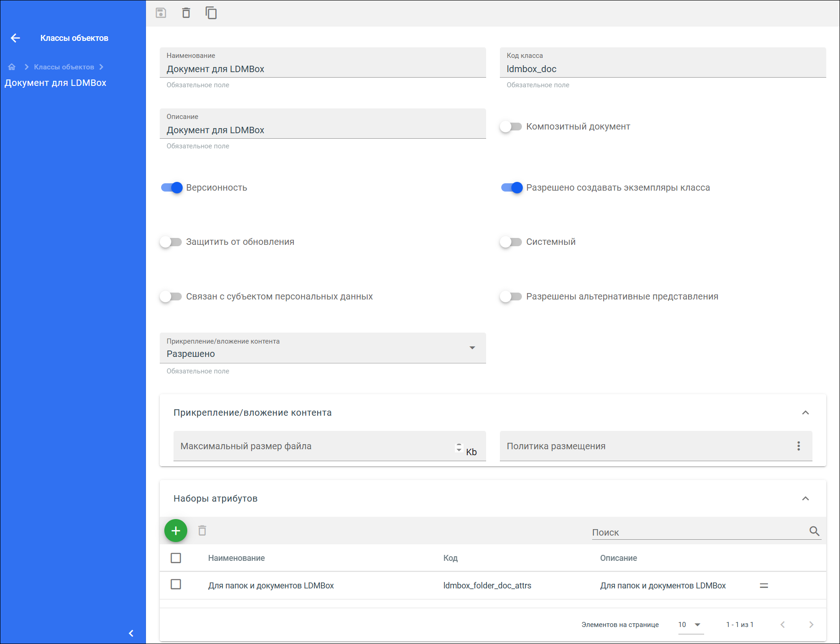Go to the previous page of attribute sets
The image size is (840, 644).
783,625
